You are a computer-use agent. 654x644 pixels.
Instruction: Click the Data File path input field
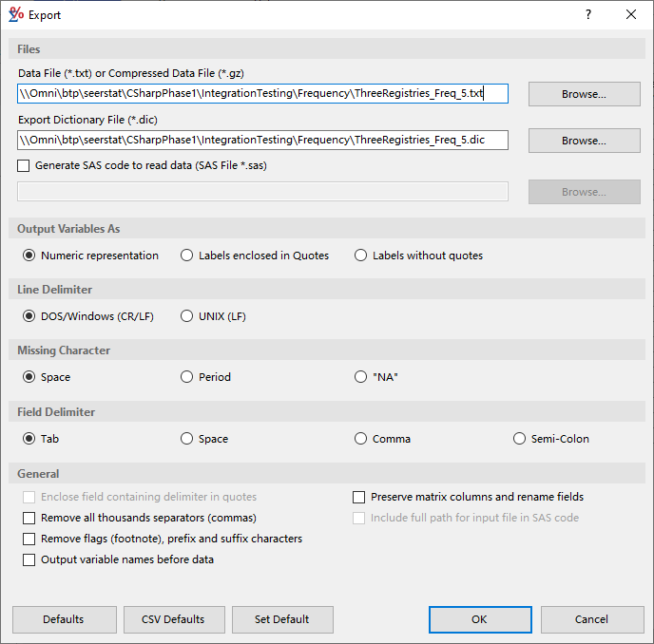[262, 93]
